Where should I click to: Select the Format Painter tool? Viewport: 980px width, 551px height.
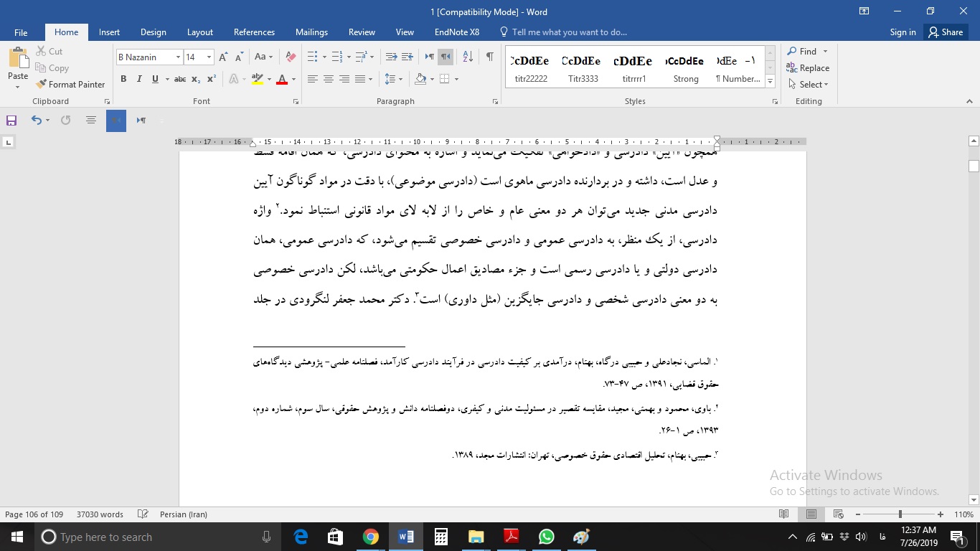pyautogui.click(x=70, y=84)
